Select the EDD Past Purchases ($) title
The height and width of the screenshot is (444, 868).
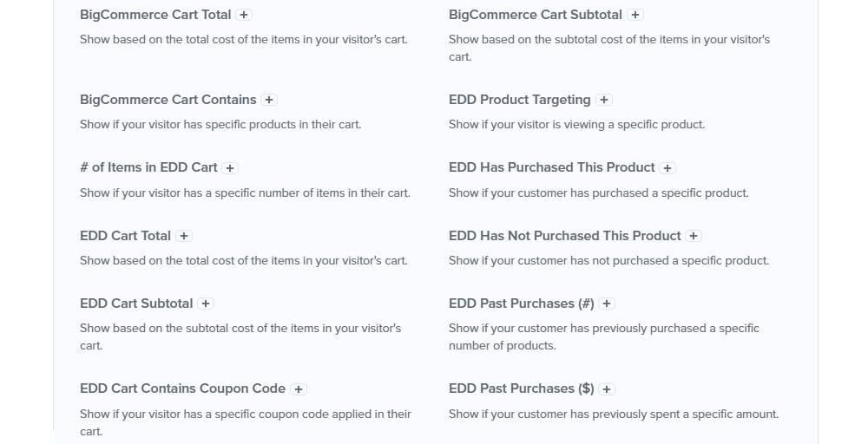click(x=522, y=388)
